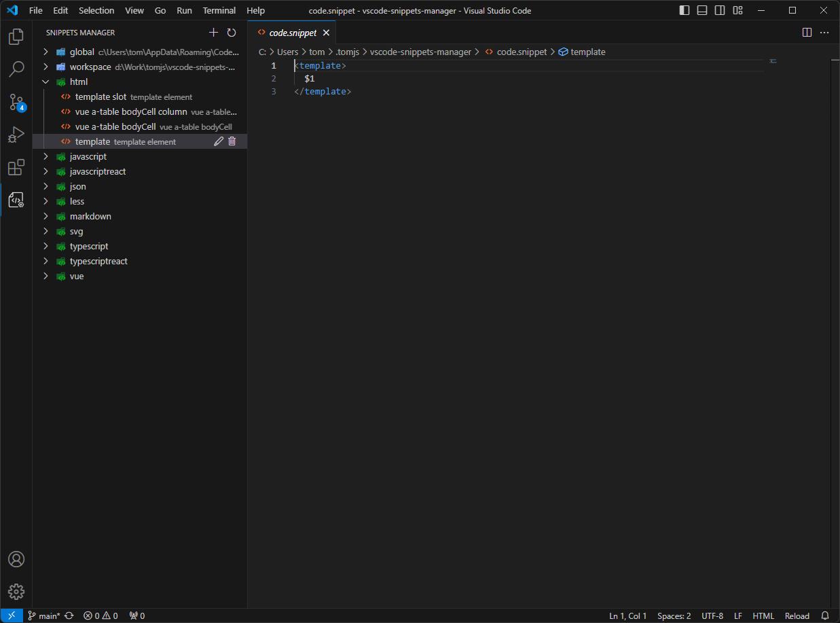Open the Search view icon

point(16,69)
